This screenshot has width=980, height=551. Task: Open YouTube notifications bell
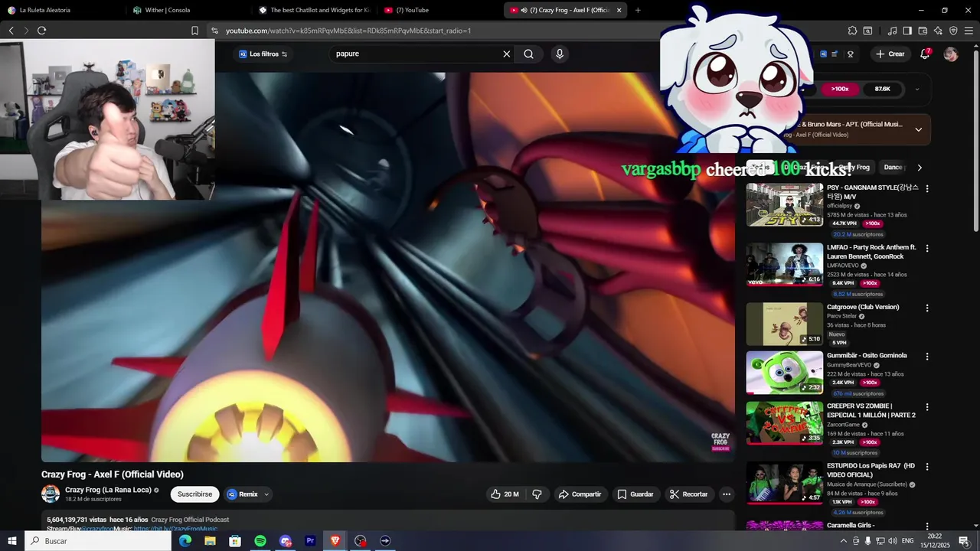click(925, 54)
